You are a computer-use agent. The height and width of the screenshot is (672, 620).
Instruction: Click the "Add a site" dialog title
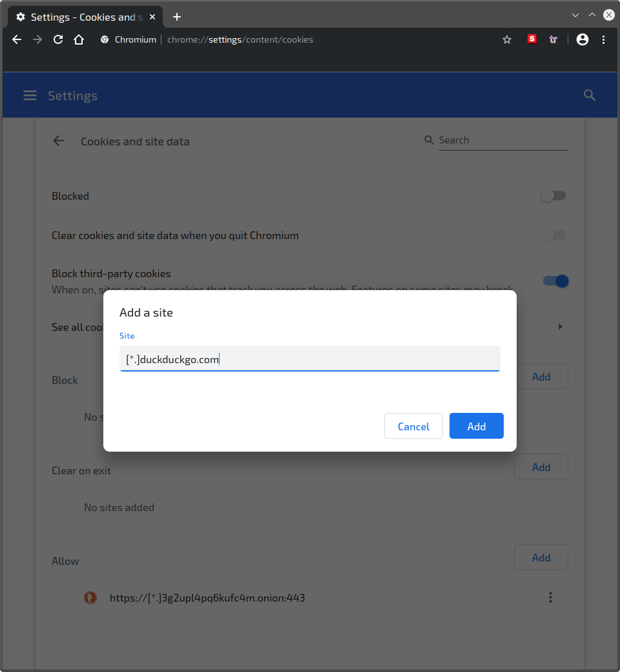click(x=146, y=313)
